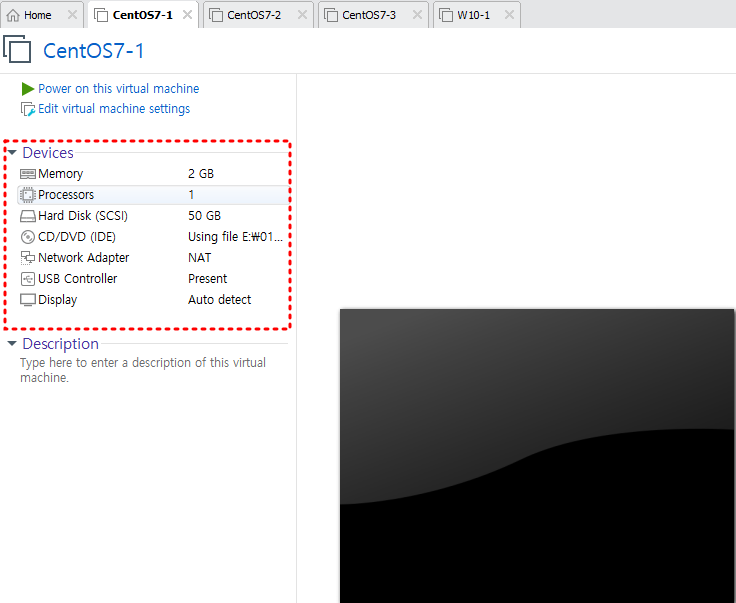Click the Devices section heading
The width and height of the screenshot is (736, 603).
tap(48, 153)
